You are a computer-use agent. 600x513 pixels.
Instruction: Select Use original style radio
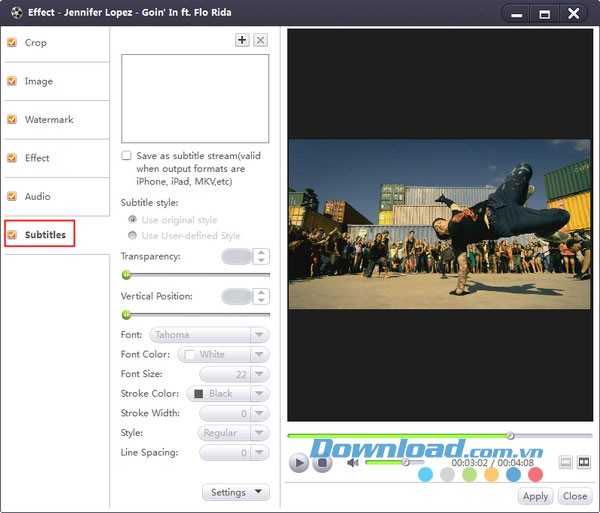pyautogui.click(x=132, y=220)
